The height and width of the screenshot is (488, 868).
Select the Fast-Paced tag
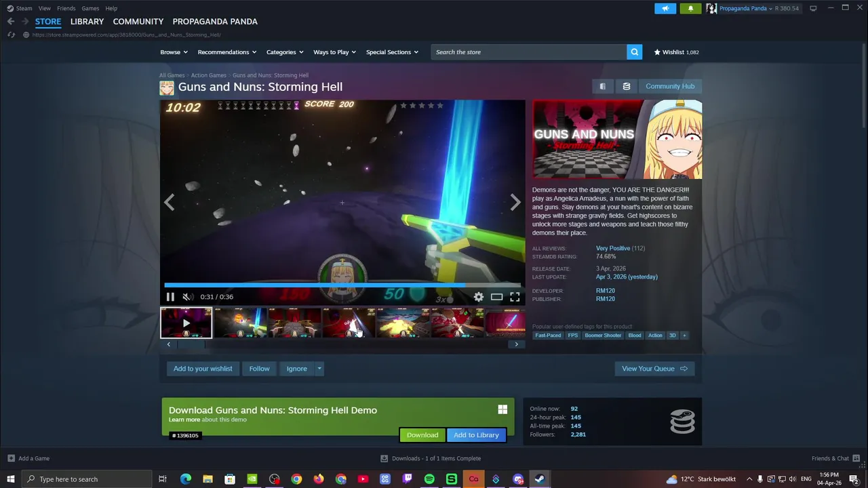tap(548, 335)
